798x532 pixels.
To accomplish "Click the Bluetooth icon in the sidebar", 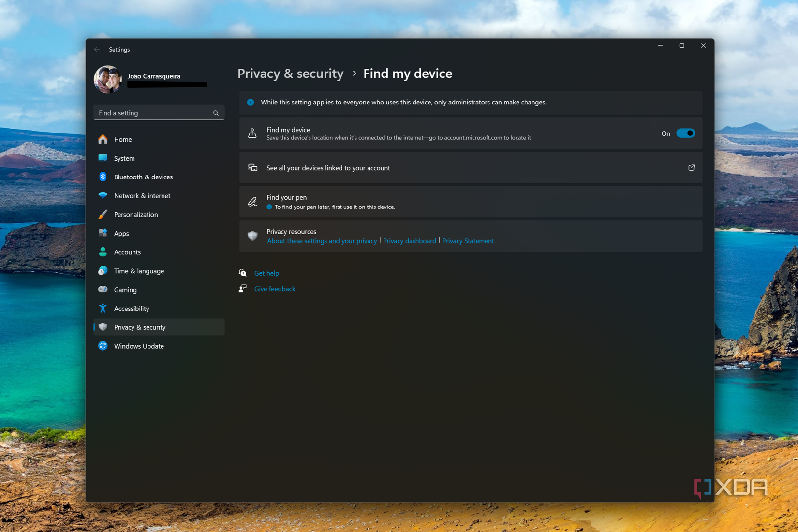I will [x=103, y=177].
